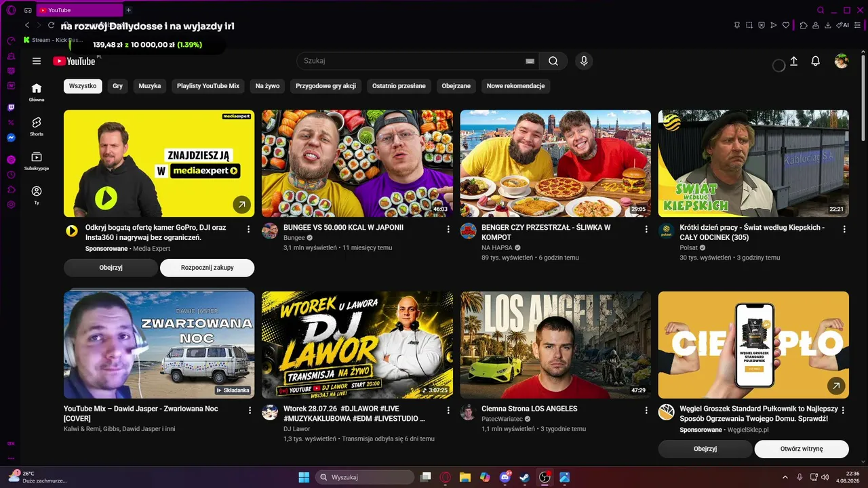Open the Opera GX menu logo

(x=11, y=10)
